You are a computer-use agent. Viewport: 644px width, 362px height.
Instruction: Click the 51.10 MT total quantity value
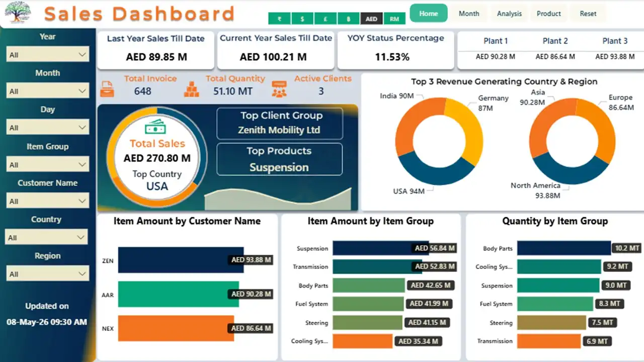coord(232,91)
